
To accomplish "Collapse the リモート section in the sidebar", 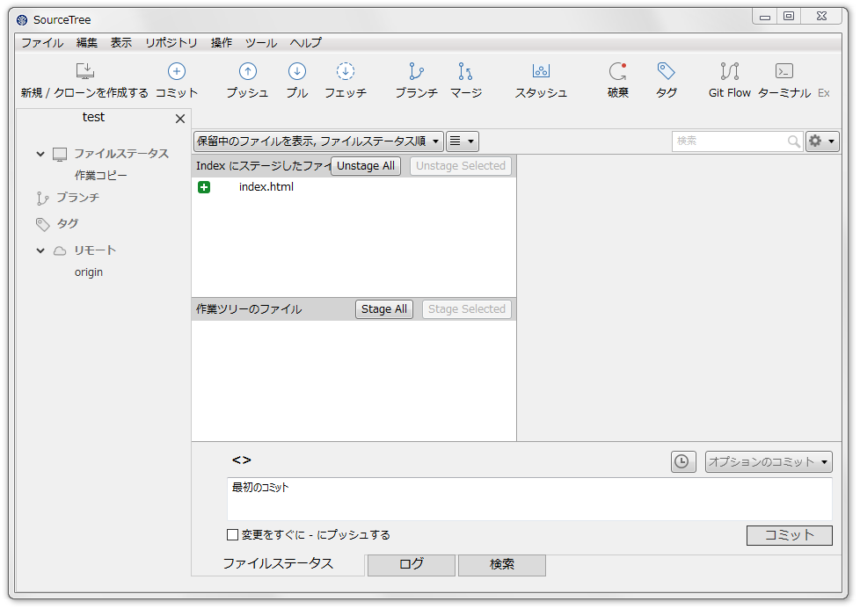I will coord(40,250).
